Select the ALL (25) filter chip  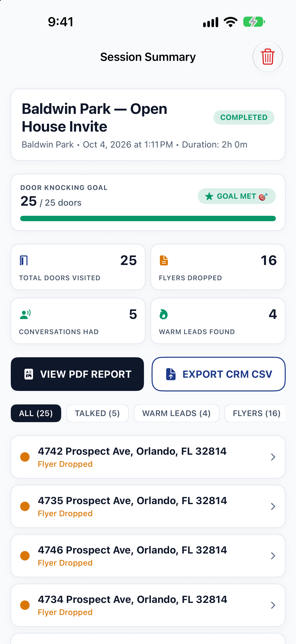(36, 413)
